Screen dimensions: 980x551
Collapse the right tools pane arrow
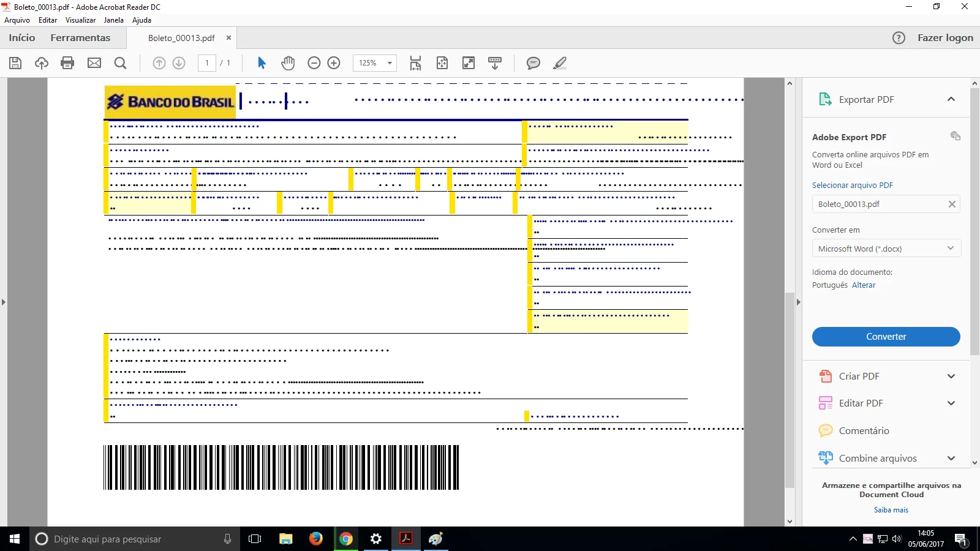pyautogui.click(x=798, y=302)
